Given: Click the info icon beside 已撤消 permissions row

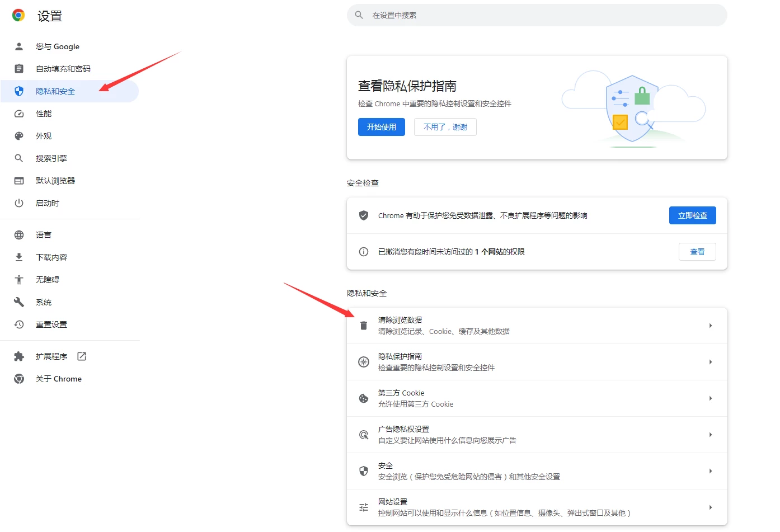Looking at the screenshot, I should pos(364,252).
